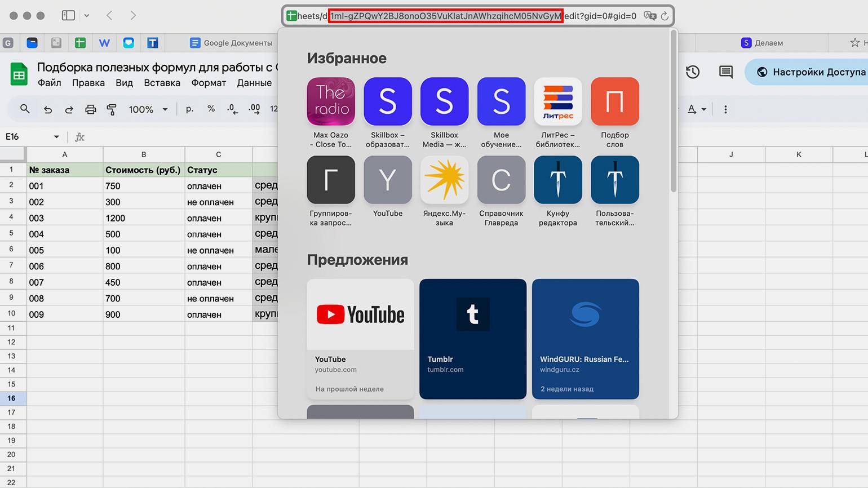Open the name box dropdown next to E16
Screen dimensions: 868x488
point(56,137)
